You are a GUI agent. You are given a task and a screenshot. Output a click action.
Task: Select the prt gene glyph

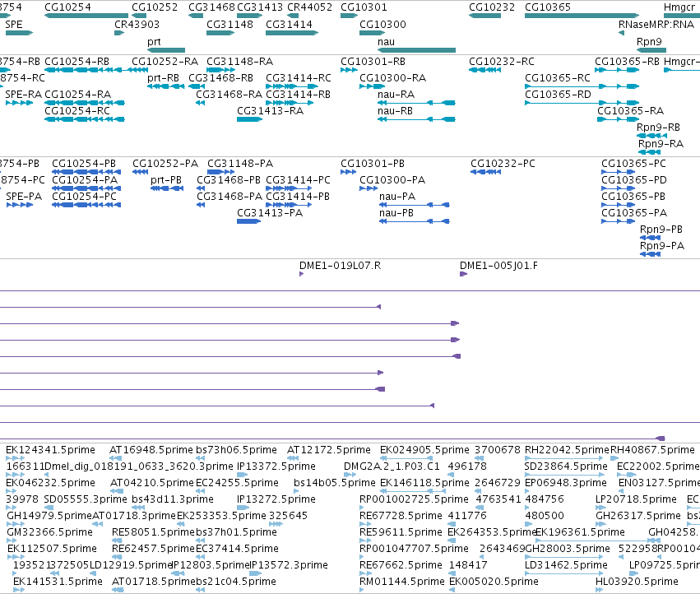pos(166,50)
